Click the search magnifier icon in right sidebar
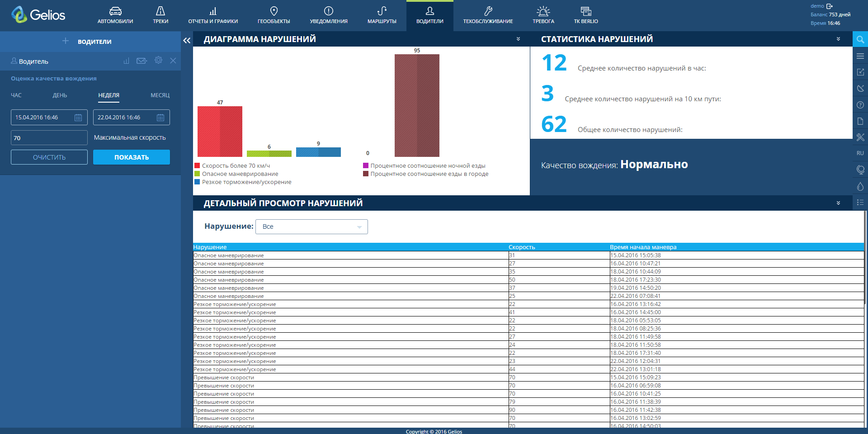Viewport: 868px width, 434px height. pyautogui.click(x=860, y=40)
